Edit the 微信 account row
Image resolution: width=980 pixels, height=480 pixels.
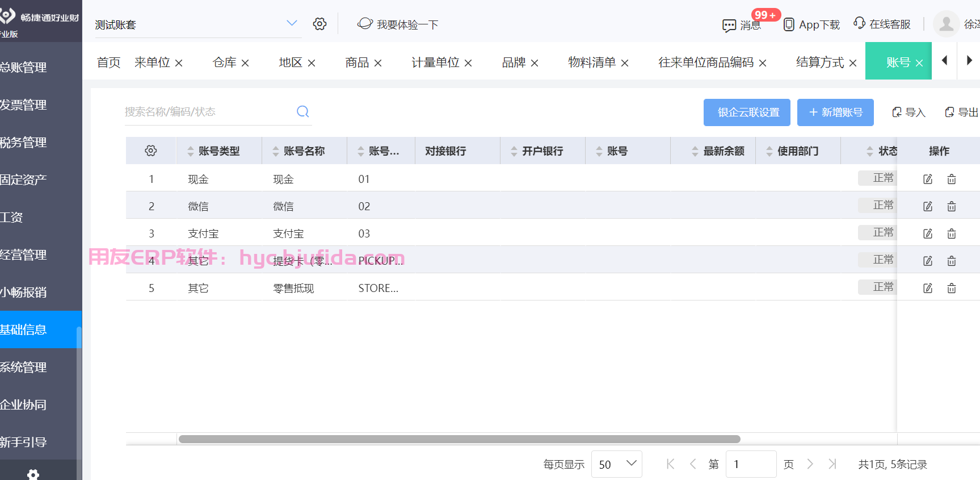928,206
